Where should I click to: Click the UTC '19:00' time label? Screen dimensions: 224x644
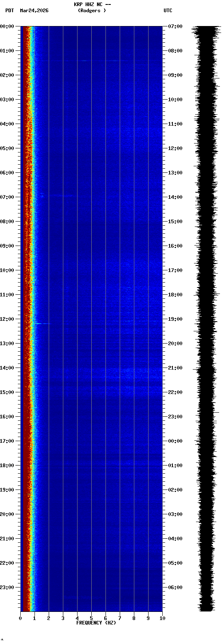tap(175, 319)
